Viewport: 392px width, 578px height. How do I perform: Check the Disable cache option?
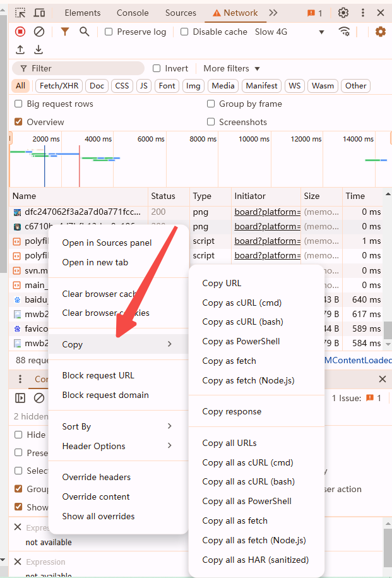184,32
